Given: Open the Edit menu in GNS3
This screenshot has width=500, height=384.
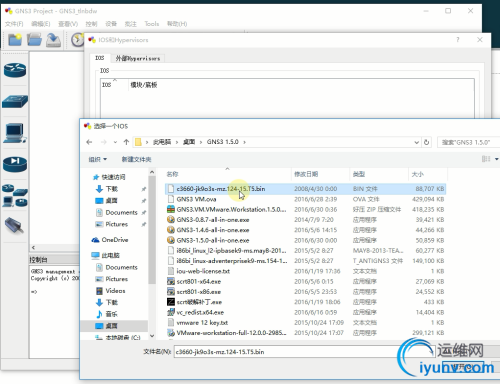Looking at the screenshot, I should coord(41,24).
